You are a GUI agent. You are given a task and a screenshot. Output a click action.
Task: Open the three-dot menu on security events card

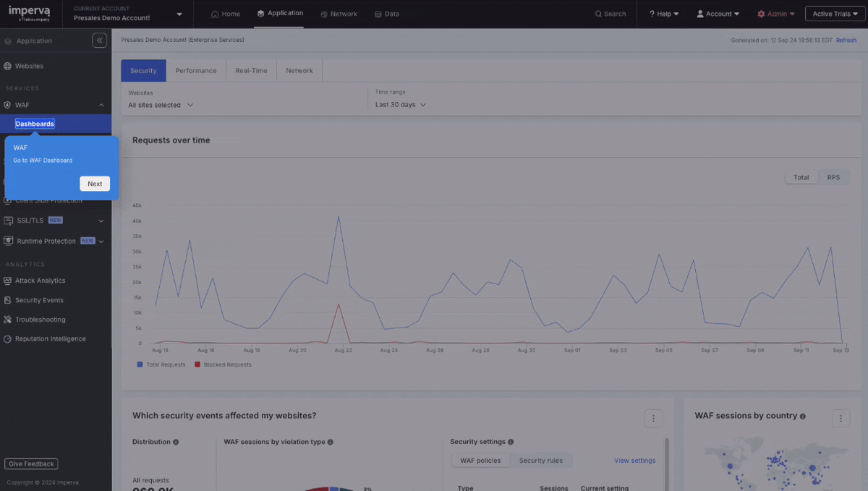point(653,418)
